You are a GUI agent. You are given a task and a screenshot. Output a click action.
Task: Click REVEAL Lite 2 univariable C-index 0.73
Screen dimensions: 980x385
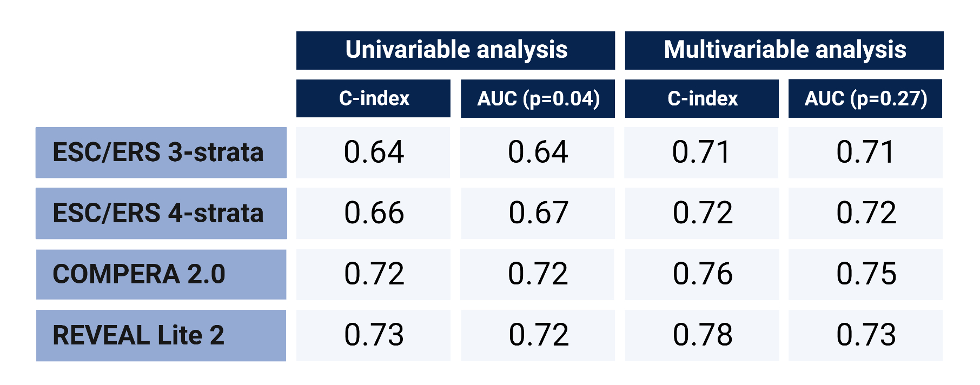click(373, 335)
